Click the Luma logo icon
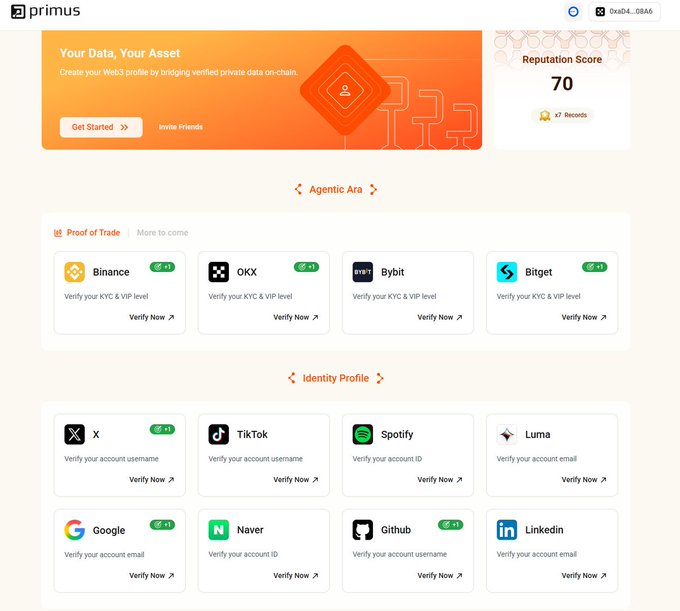This screenshot has width=680, height=611. point(507,434)
